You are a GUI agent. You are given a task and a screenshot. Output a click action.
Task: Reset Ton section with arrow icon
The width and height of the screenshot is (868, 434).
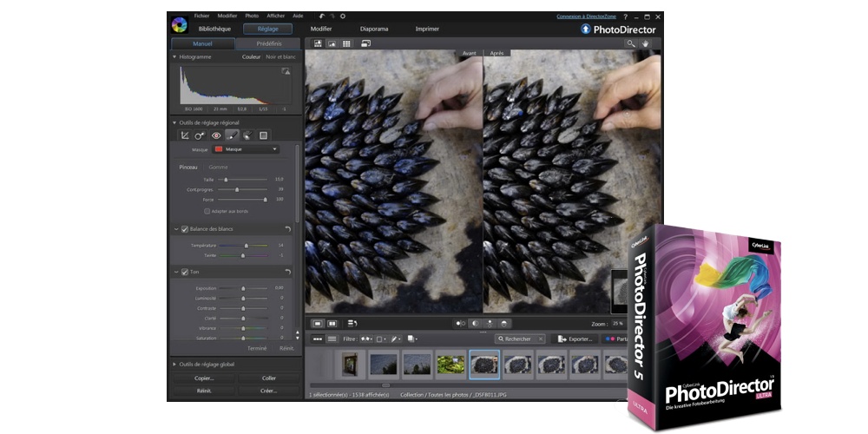click(x=288, y=272)
